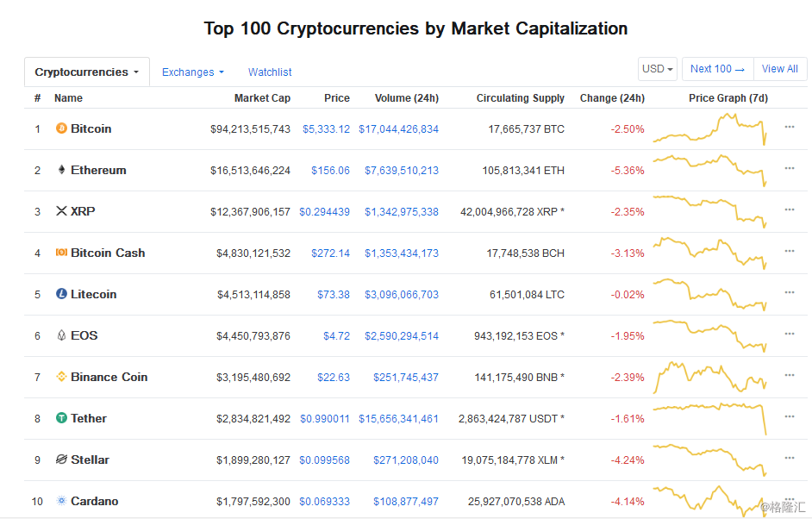Click the Litecoin logo icon
Viewport: 812px width, 519px height.
(x=61, y=294)
